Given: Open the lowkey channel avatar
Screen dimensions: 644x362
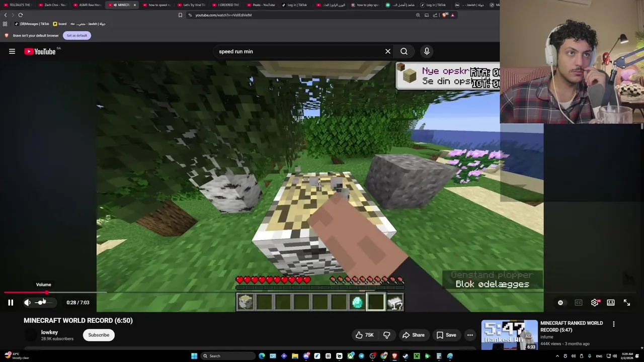Looking at the screenshot, I should click(x=31, y=335).
